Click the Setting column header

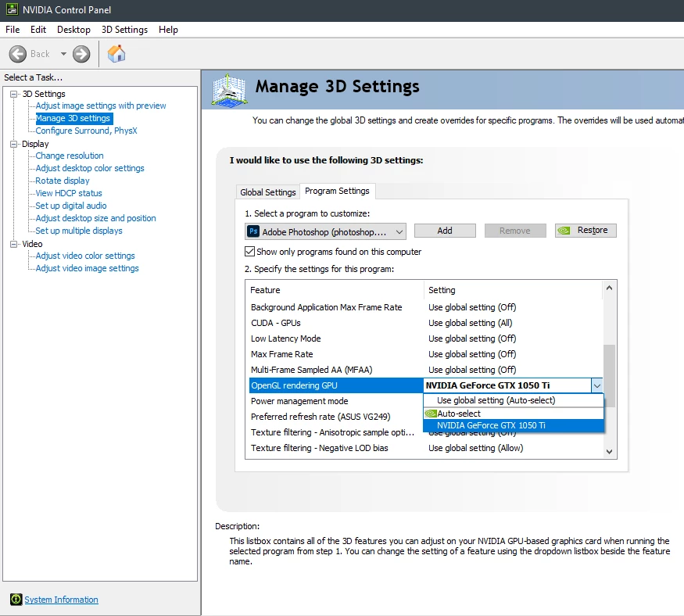(513, 290)
